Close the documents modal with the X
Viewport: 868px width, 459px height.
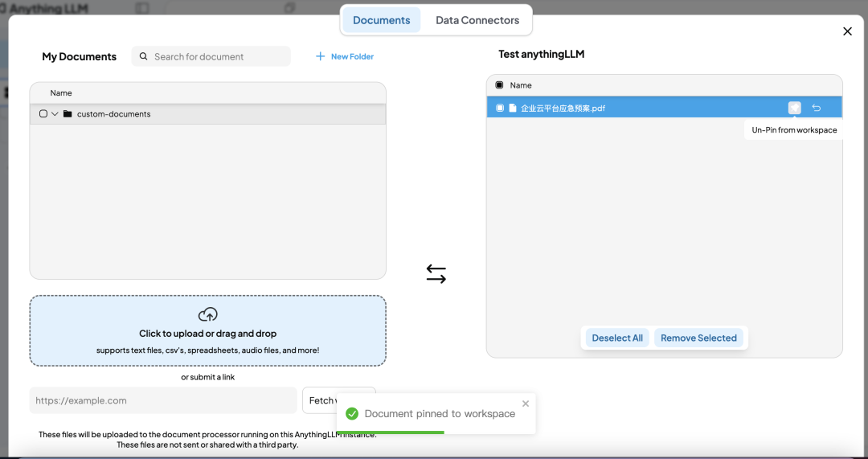pyautogui.click(x=848, y=31)
